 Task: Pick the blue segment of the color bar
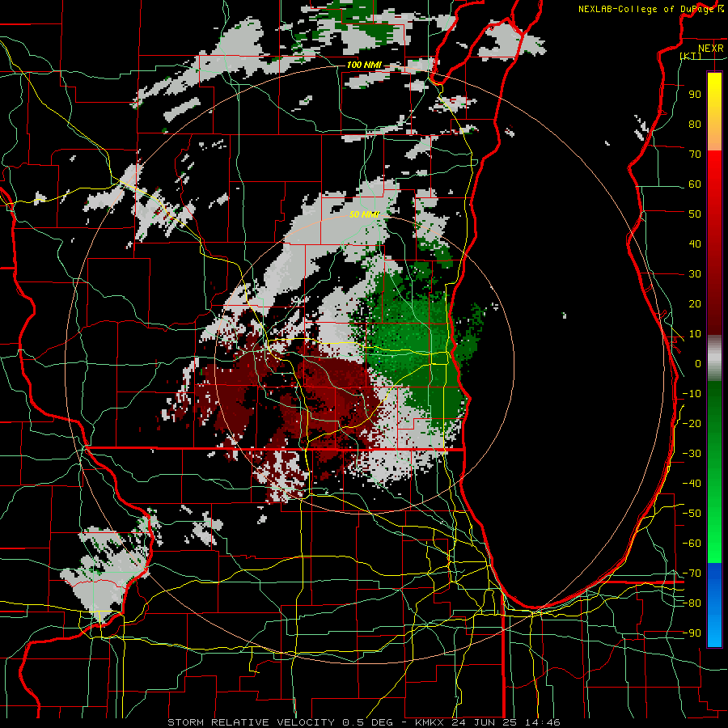(714, 605)
